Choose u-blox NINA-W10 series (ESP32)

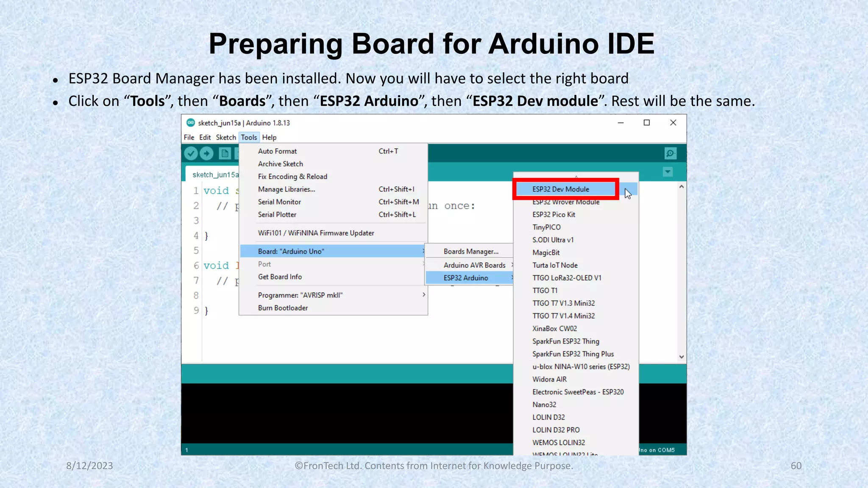coord(576,367)
